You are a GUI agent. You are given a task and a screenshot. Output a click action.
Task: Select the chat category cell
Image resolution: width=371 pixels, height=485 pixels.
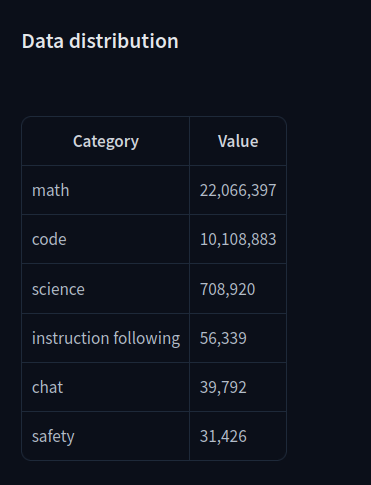pos(106,387)
